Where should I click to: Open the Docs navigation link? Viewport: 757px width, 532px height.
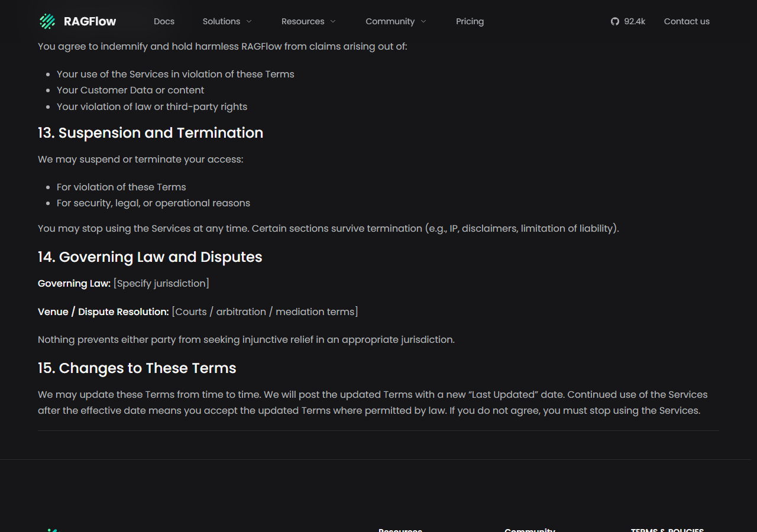pyautogui.click(x=164, y=21)
